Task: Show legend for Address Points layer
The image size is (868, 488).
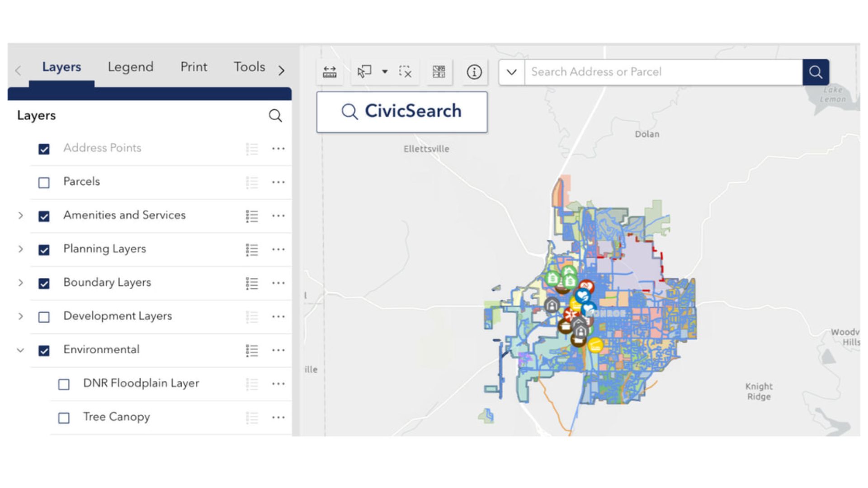Action: [252, 149]
